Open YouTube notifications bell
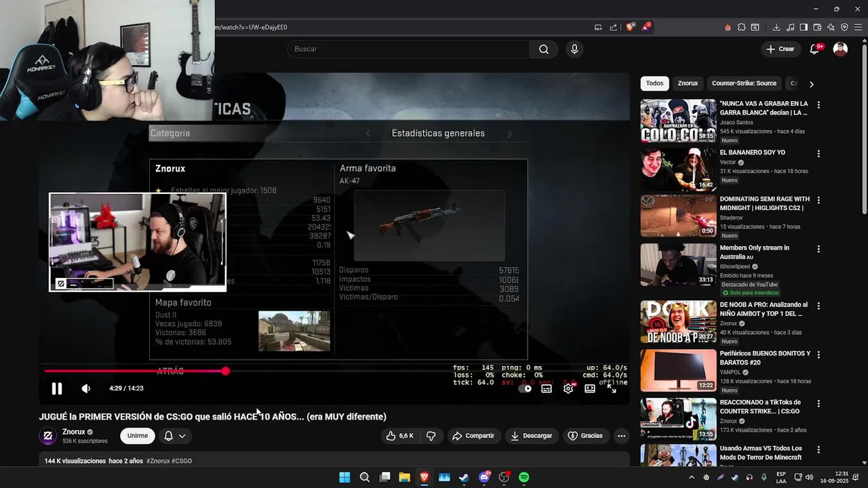The image size is (868, 488). (x=815, y=49)
